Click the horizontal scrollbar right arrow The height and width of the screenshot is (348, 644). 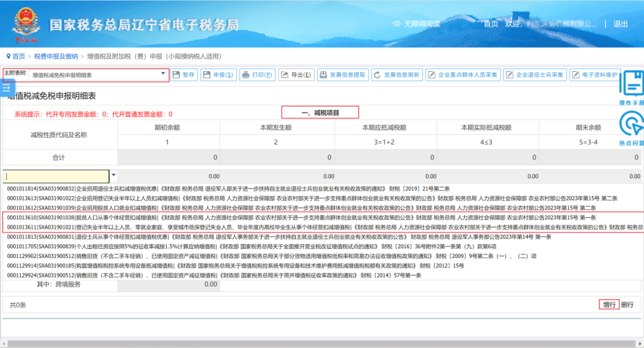point(640,343)
